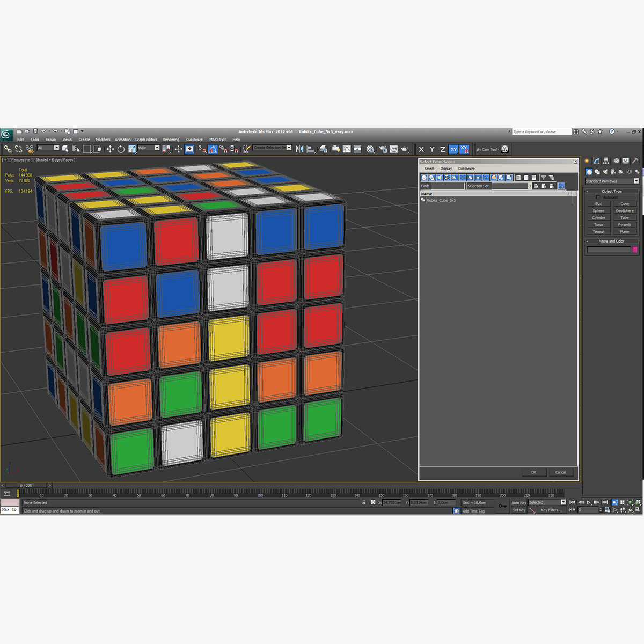Viewport: 644px width, 644px height.
Task: Go to the end frame
Action: 605,502
